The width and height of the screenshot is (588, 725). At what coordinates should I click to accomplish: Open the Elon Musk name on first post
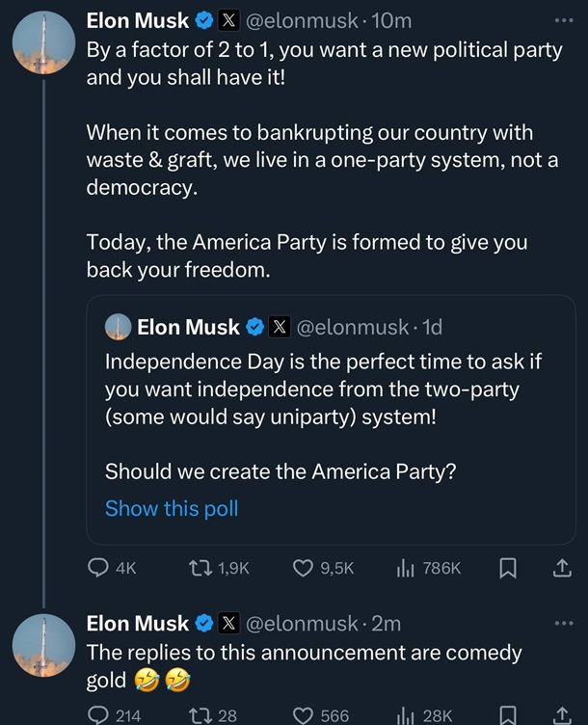click(x=138, y=20)
